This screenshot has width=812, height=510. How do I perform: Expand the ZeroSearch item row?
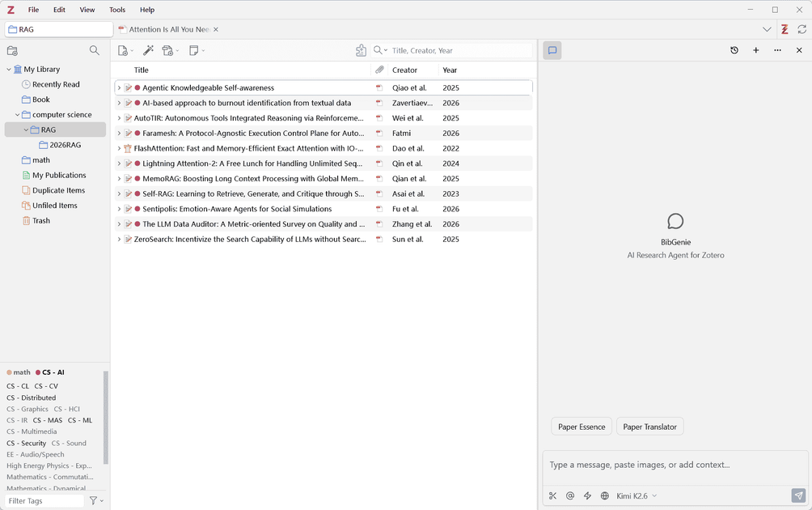click(x=119, y=239)
